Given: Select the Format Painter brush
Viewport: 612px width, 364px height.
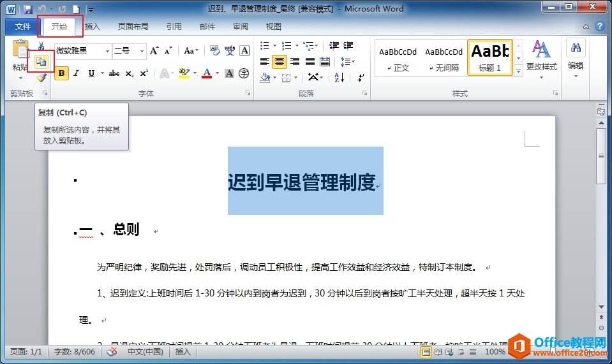Looking at the screenshot, I should pos(41,78).
